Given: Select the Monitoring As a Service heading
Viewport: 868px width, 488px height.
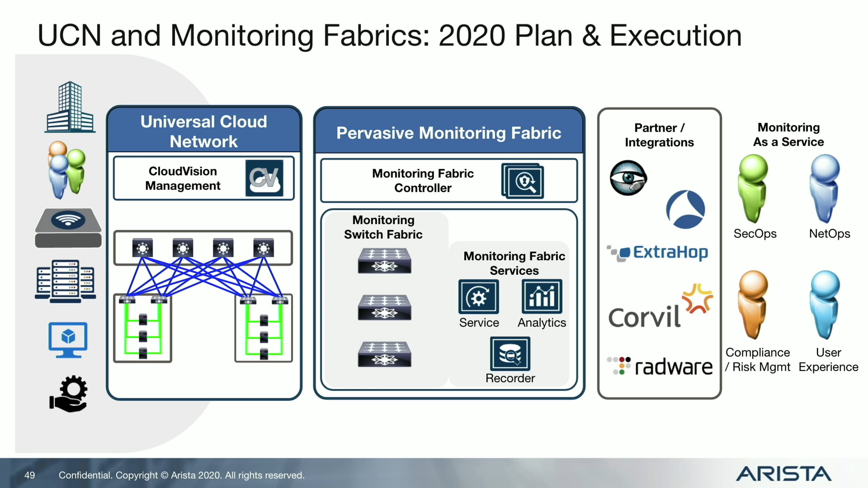Looking at the screenshot, I should point(789,134).
